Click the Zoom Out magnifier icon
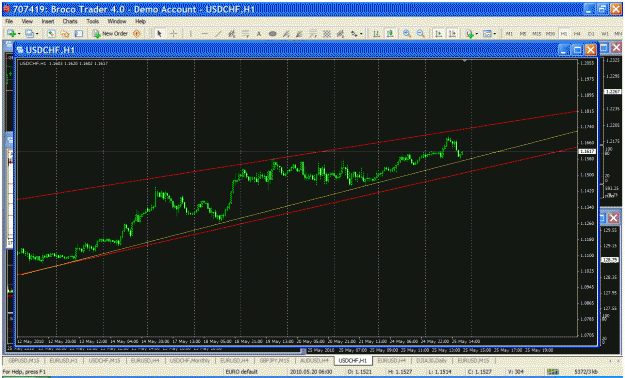This screenshot has width=625, height=378. pos(421,34)
